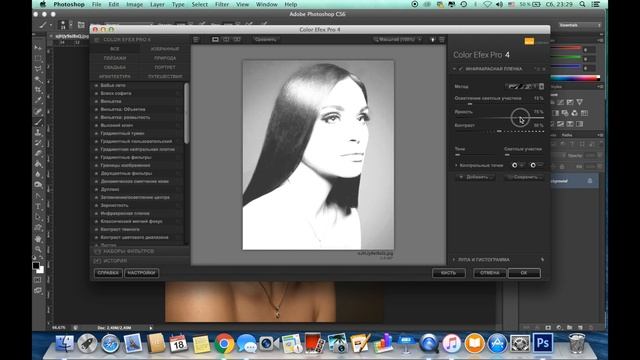Click the Настройки button

pos(141,273)
